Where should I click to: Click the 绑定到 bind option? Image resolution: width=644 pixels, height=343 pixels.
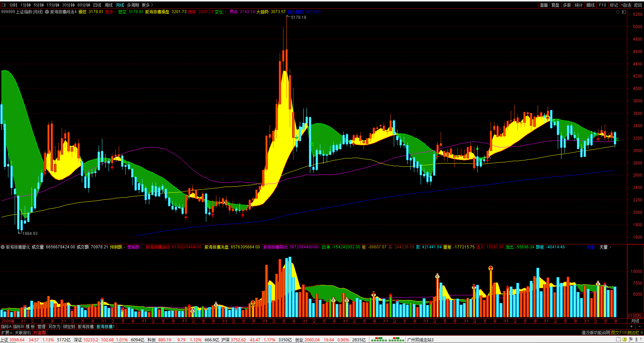(69, 327)
